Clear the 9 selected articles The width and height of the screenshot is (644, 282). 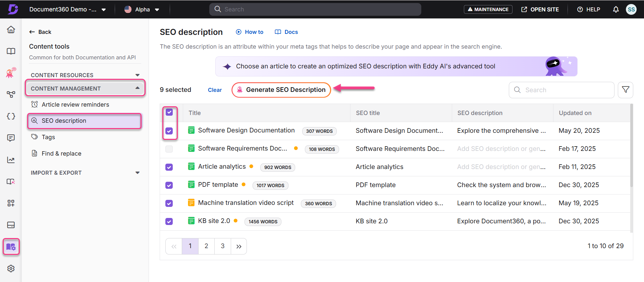215,90
